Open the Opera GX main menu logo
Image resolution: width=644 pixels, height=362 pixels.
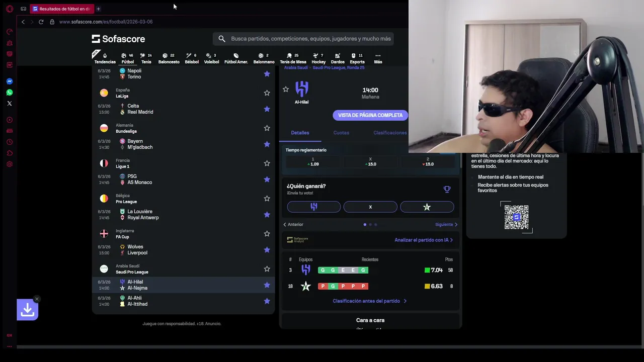pos(9,9)
